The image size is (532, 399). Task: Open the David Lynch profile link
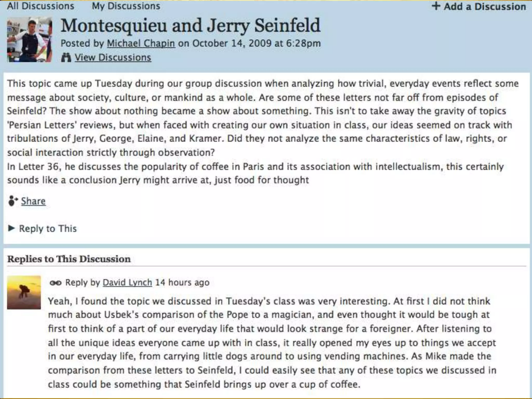[x=127, y=282]
